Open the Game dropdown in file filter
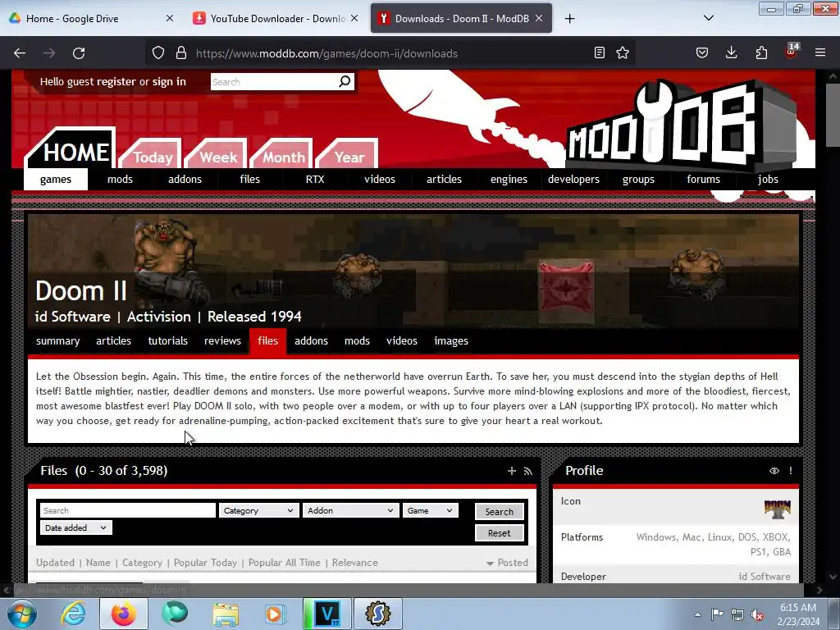Viewport: 840px width, 630px height. tap(430, 510)
